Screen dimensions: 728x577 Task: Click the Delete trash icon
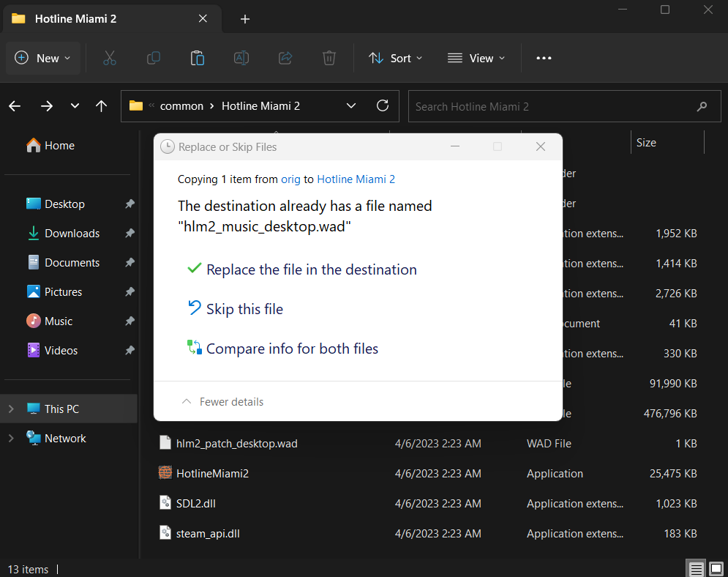click(329, 58)
